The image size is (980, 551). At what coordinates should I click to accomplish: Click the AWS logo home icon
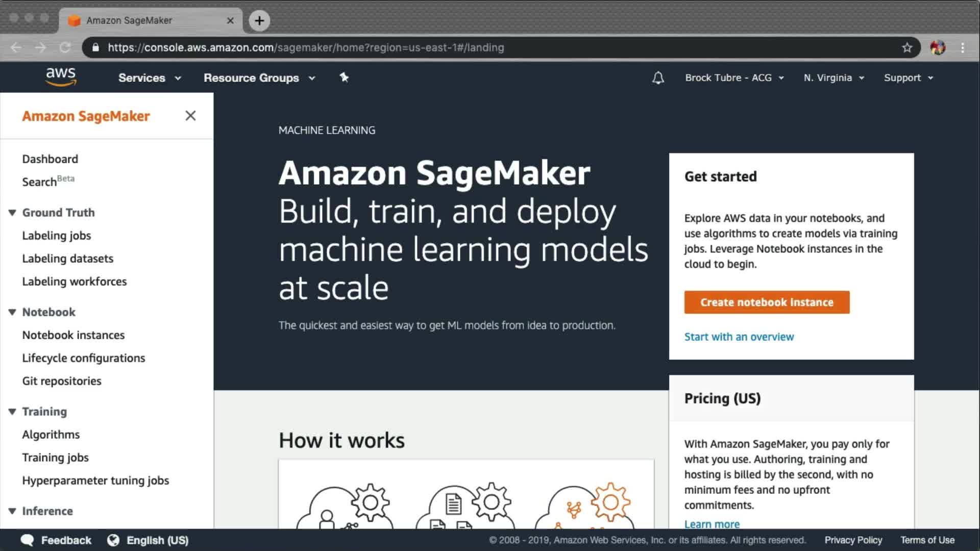tap(61, 77)
